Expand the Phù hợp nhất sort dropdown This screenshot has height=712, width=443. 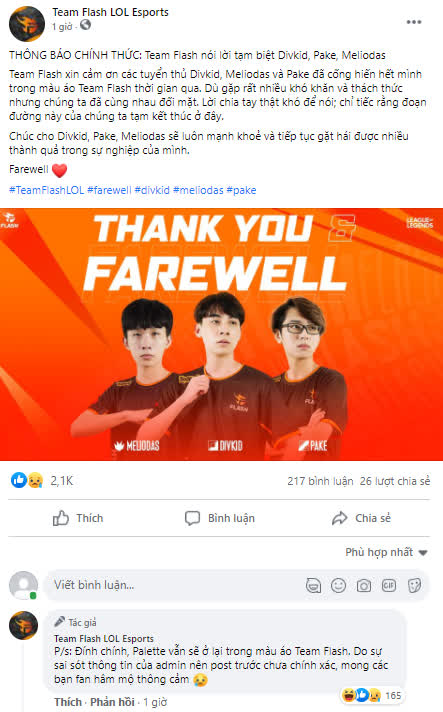(386, 552)
